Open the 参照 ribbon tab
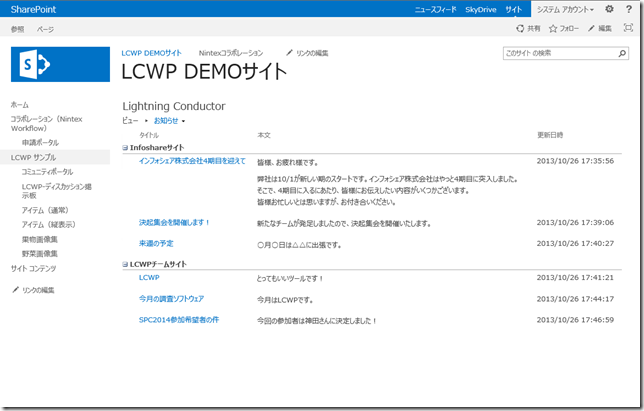 (x=17, y=29)
